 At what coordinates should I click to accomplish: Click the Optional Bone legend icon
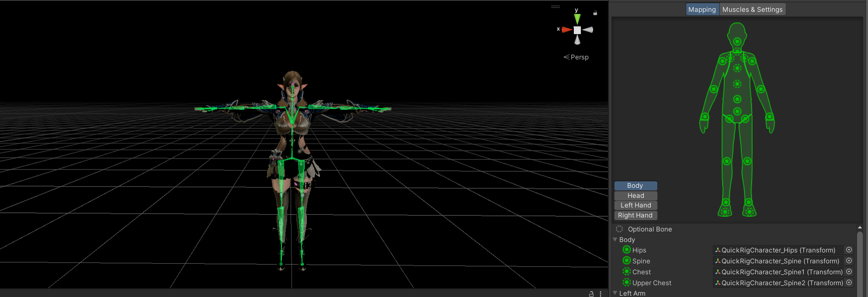point(619,229)
